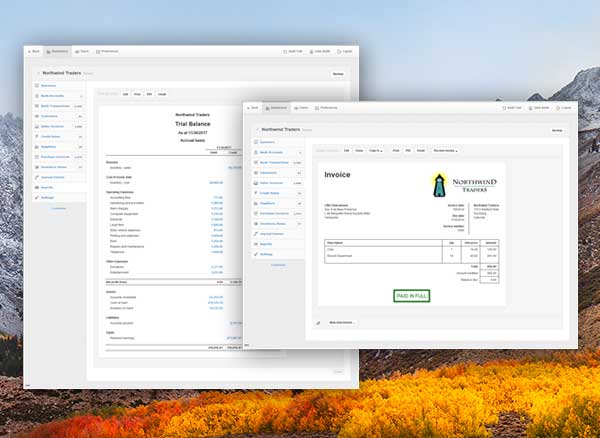Image resolution: width=600 pixels, height=438 pixels.
Task: Open User Guide in Invoice window top bar
Action: tap(539, 108)
